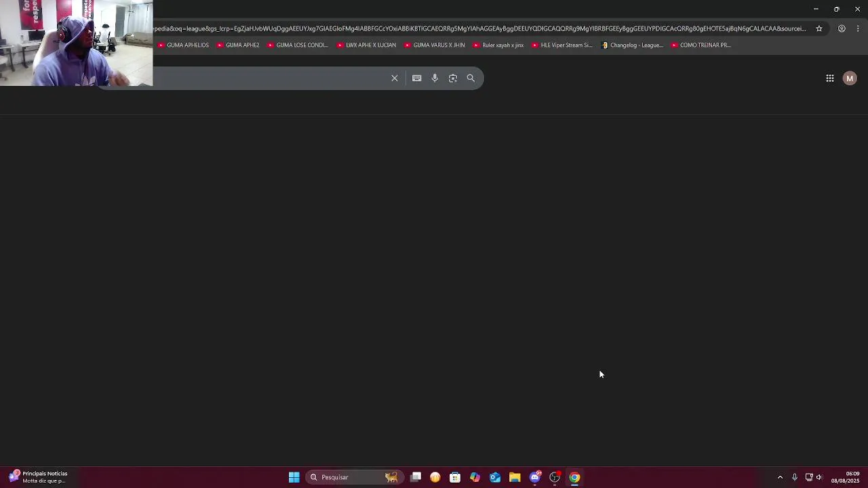Open the orange round app on taskbar
Viewport: 868px width, 488px height.
(x=435, y=477)
